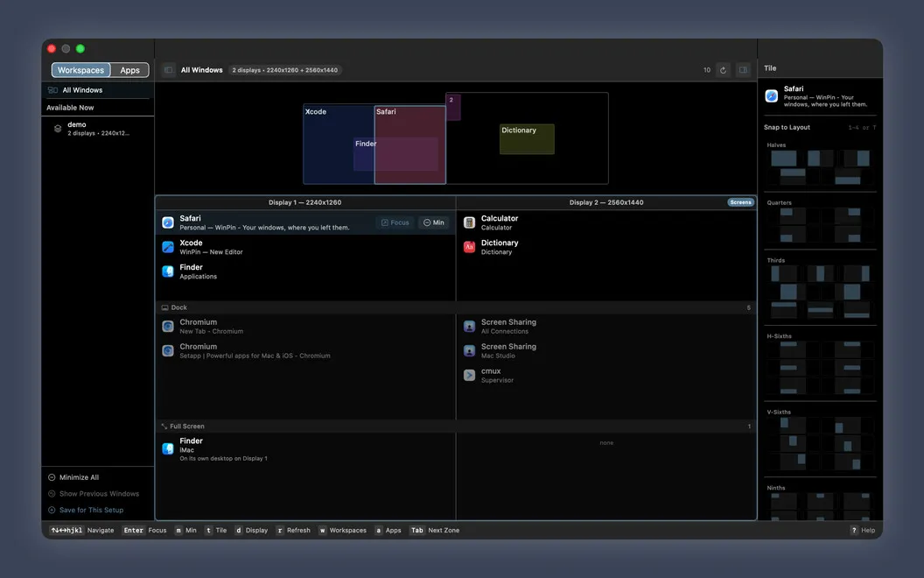
Task: Select the Xcode rectangle in display preview
Action: (339, 144)
